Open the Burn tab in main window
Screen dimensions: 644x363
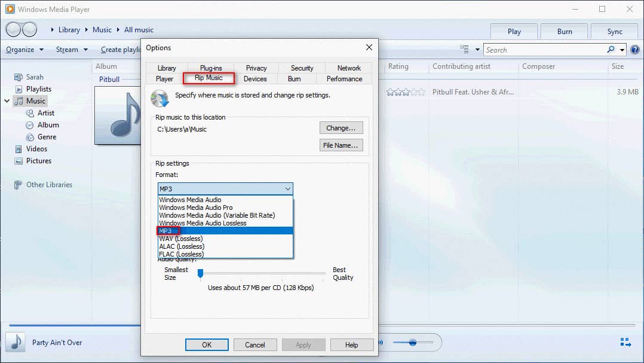pyautogui.click(x=565, y=32)
